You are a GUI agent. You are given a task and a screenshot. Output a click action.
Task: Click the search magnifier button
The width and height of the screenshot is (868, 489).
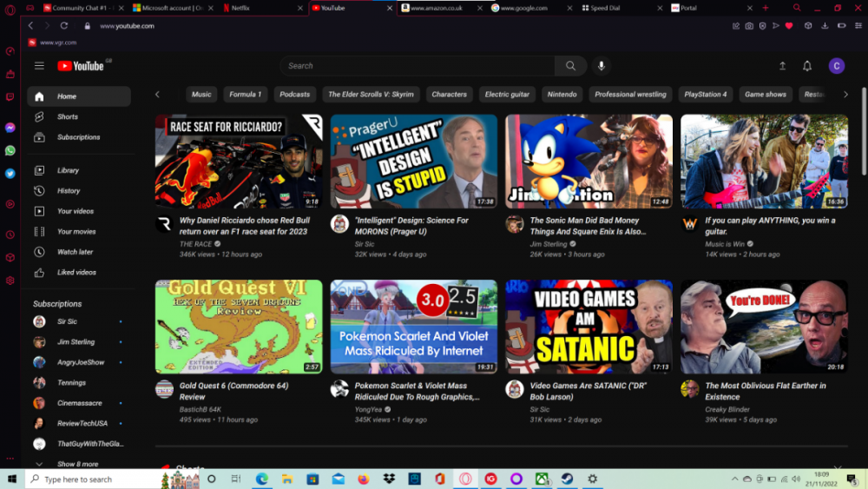click(x=570, y=66)
